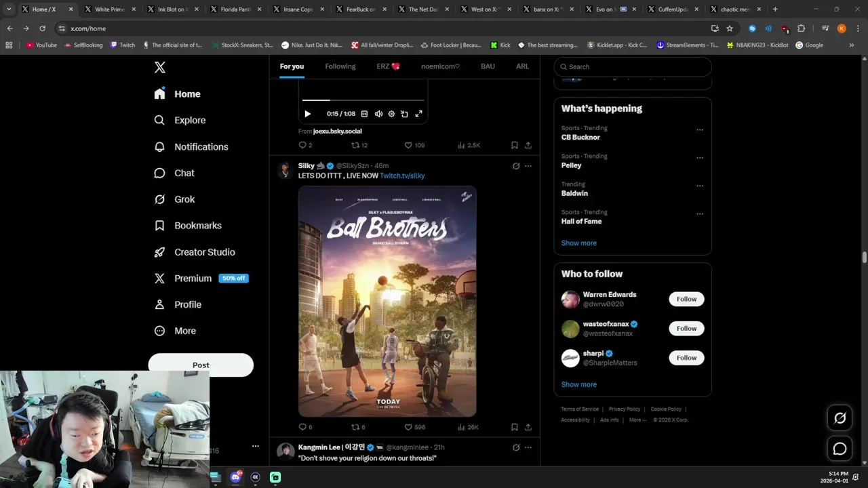Reply to the joexu.bsky.social video post

point(305,145)
